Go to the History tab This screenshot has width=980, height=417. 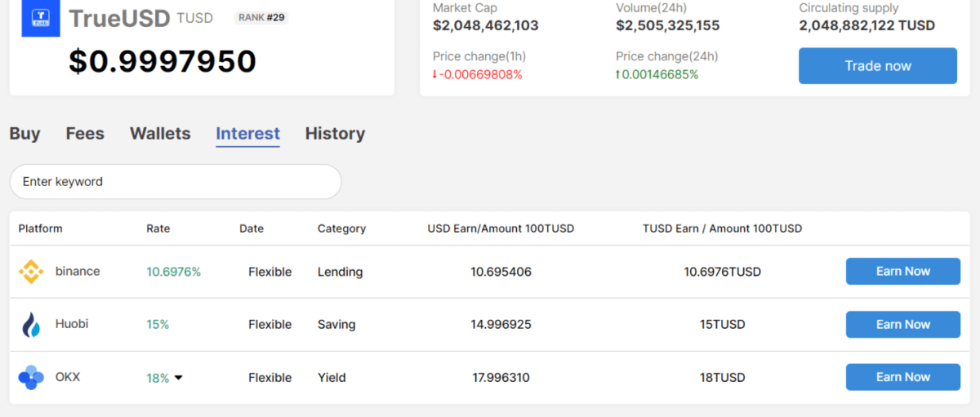pyautogui.click(x=335, y=134)
